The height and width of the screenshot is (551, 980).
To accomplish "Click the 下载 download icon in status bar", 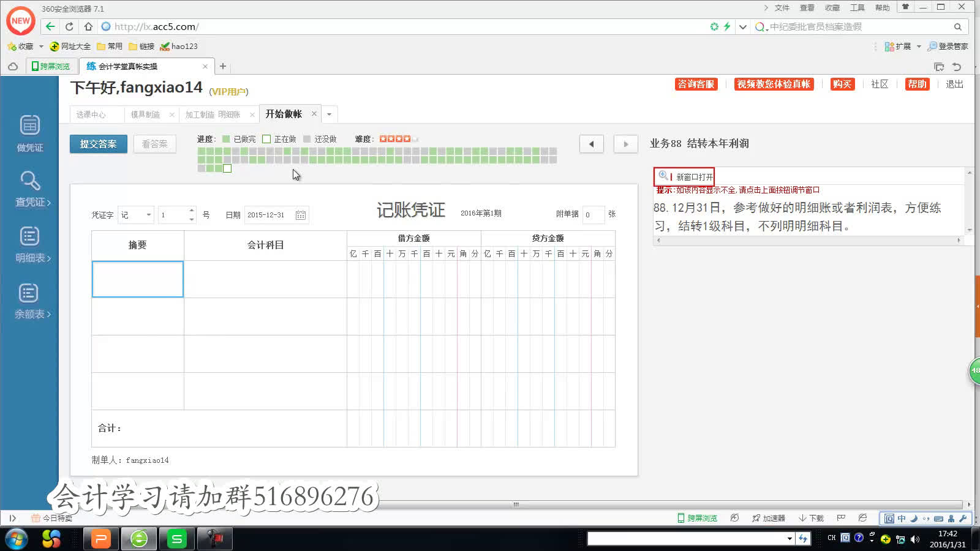I will pos(811,518).
